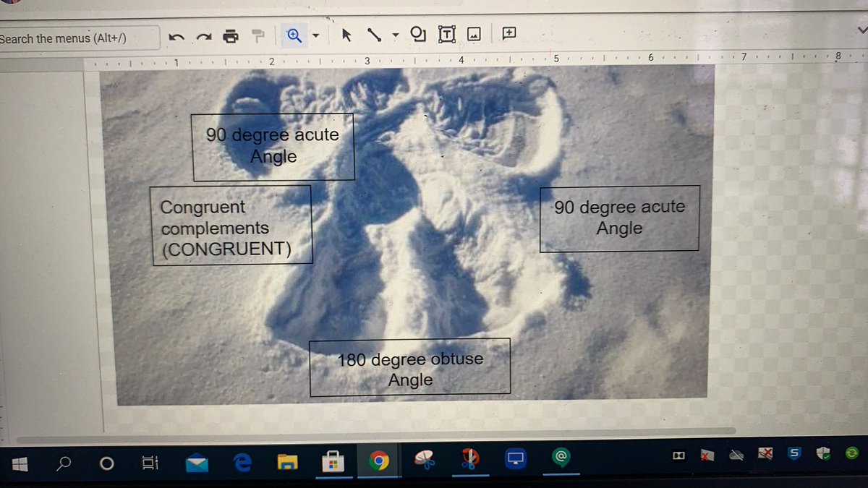Add a comment with the comment icon
Screen dimensions: 868x488
point(508,33)
